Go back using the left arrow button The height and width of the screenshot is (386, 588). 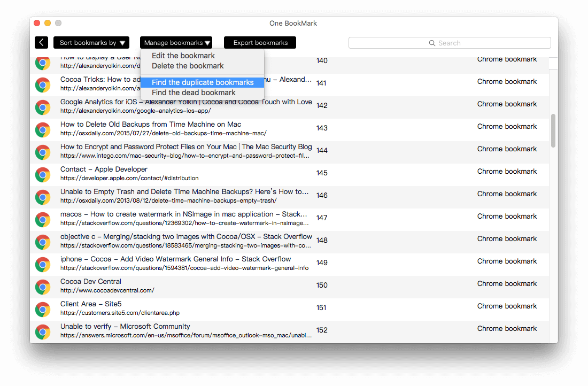41,42
